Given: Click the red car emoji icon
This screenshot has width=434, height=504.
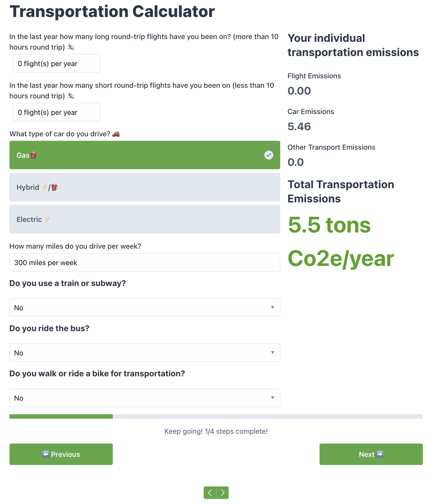Looking at the screenshot, I should pyautogui.click(x=116, y=134).
